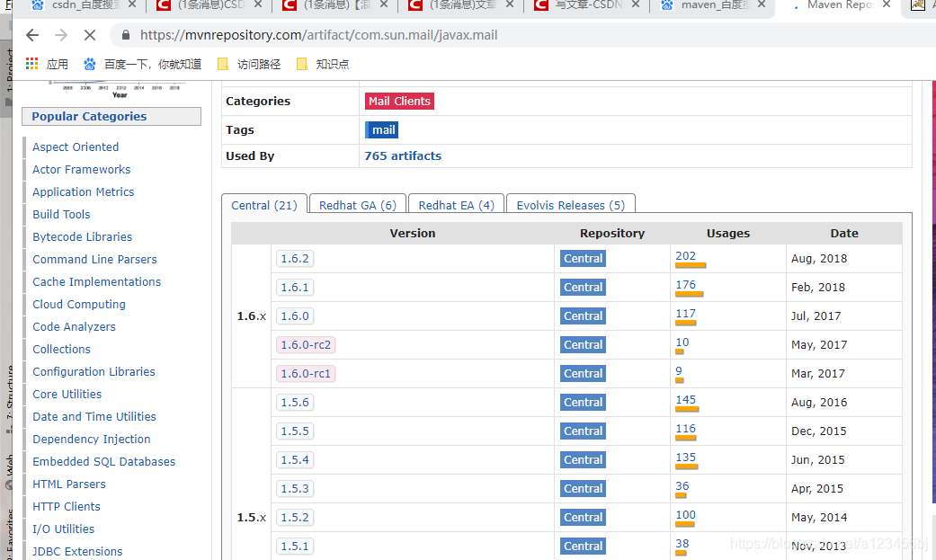This screenshot has height=560, width=936.
Task: Open version 1.5.6
Action: (x=295, y=403)
